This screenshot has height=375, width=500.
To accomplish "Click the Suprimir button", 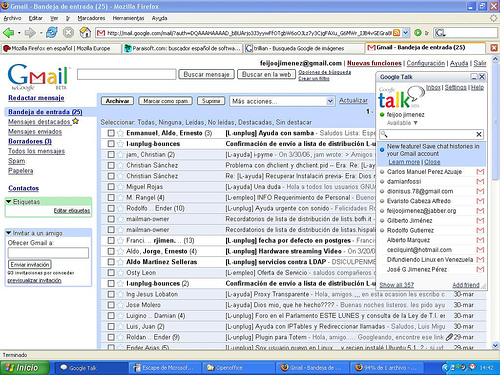I will tap(211, 101).
